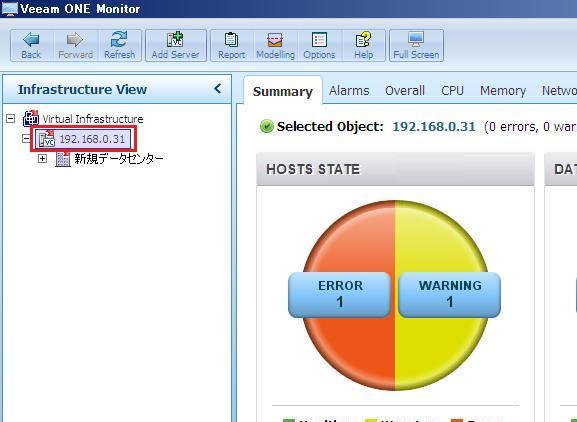
Task: Click the green status check icon
Action: click(266, 126)
